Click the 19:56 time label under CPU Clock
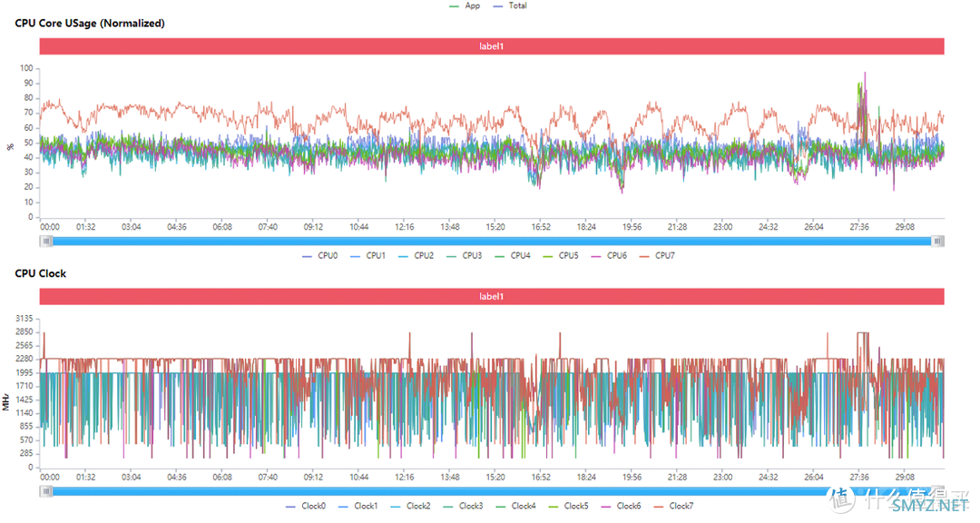 (632, 478)
